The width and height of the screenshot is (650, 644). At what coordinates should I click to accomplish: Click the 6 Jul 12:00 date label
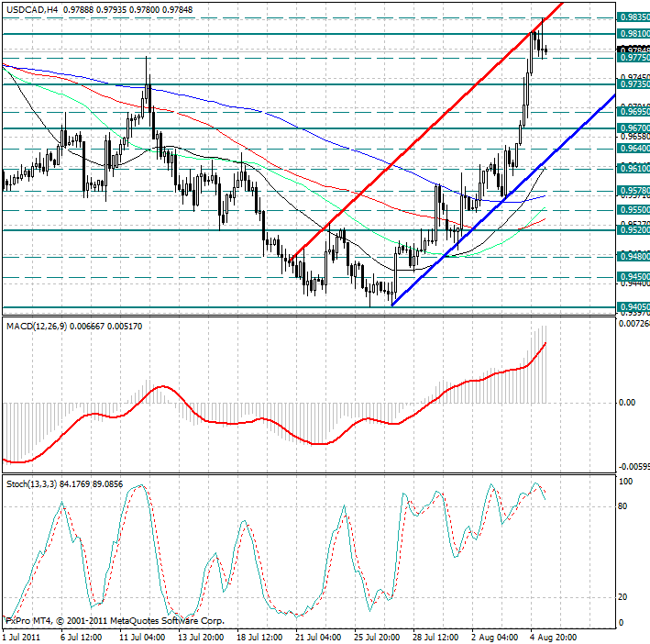click(x=82, y=637)
